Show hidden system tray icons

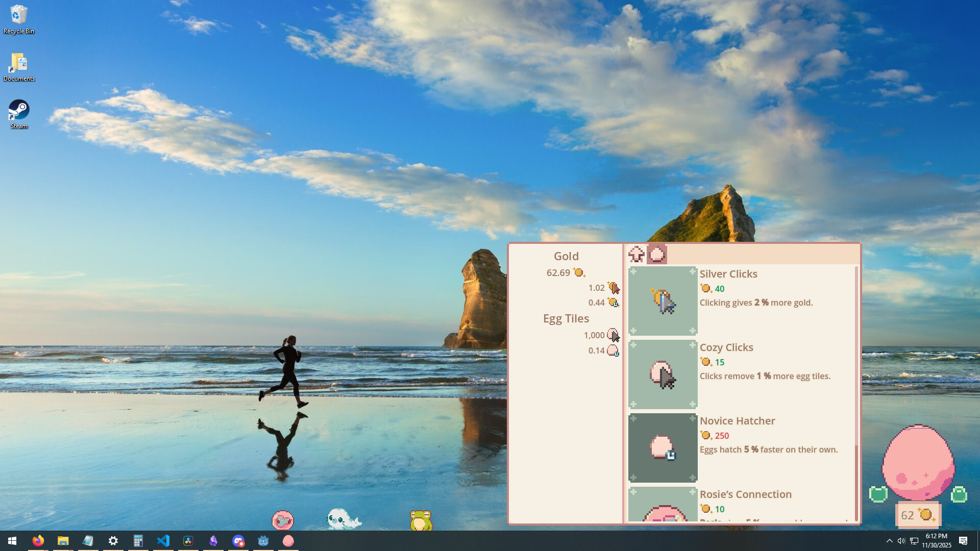[x=889, y=541]
